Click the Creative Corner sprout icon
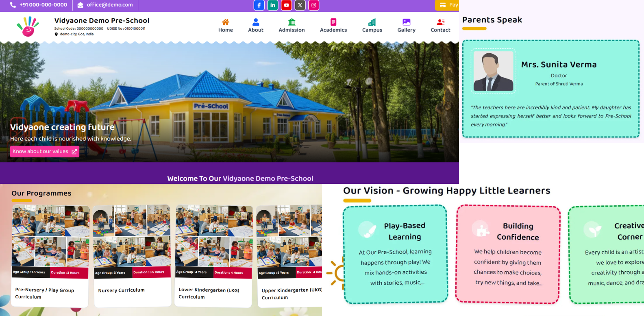Viewport: 644px width, 316px height. [x=593, y=230]
